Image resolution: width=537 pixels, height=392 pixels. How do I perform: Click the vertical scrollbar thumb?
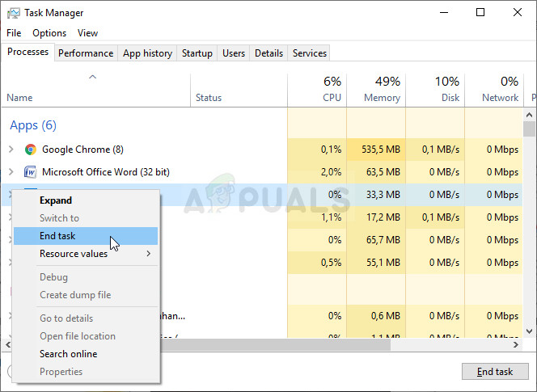529,129
